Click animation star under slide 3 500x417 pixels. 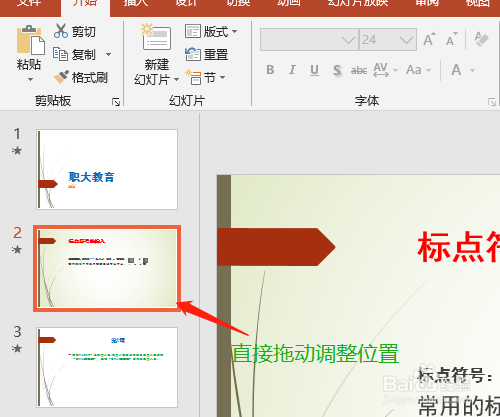point(17,349)
